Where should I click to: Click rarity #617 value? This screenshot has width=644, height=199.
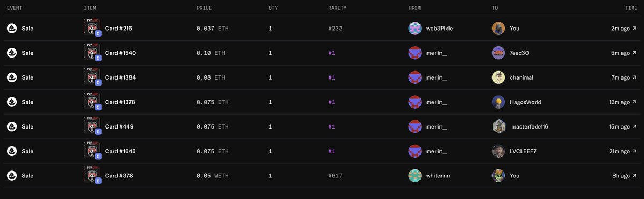pos(335,176)
